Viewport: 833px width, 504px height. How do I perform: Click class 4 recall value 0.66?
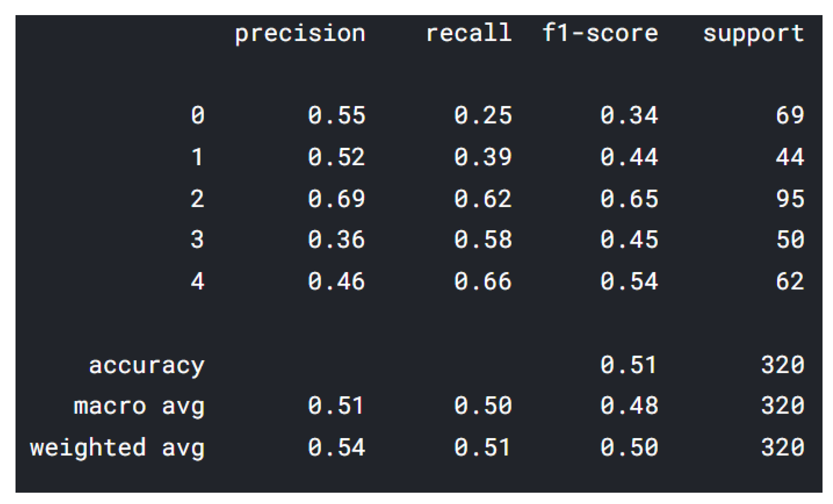(x=483, y=281)
